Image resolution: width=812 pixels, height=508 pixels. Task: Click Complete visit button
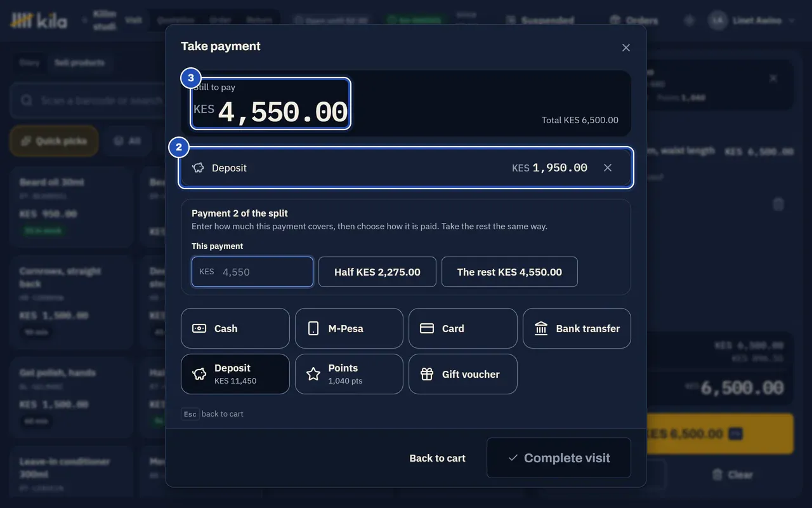click(559, 458)
